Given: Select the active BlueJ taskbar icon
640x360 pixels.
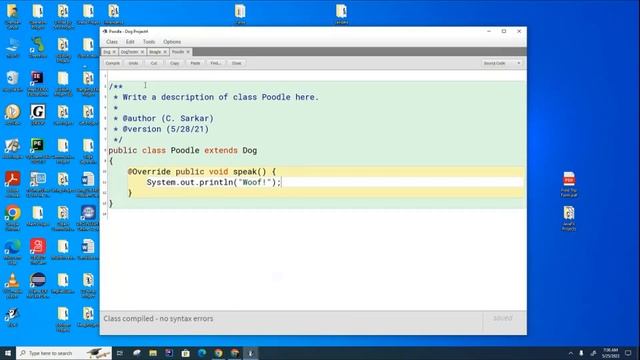Looking at the screenshot, I should (251, 353).
